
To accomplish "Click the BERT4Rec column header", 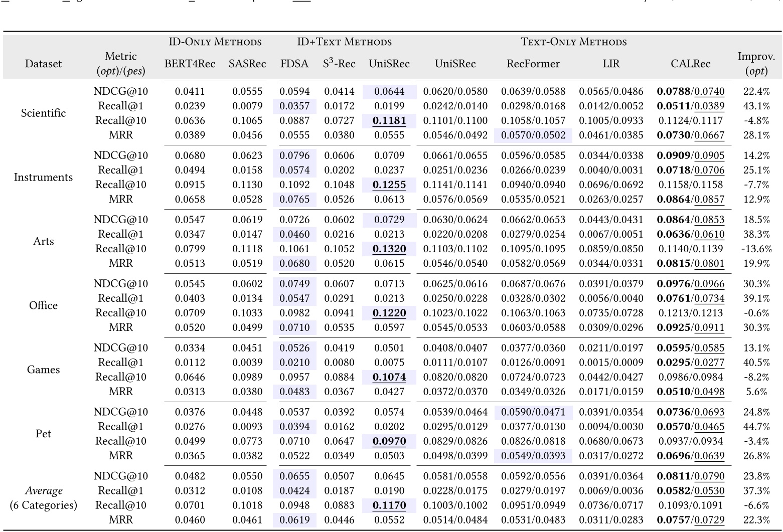I will 190,64.
